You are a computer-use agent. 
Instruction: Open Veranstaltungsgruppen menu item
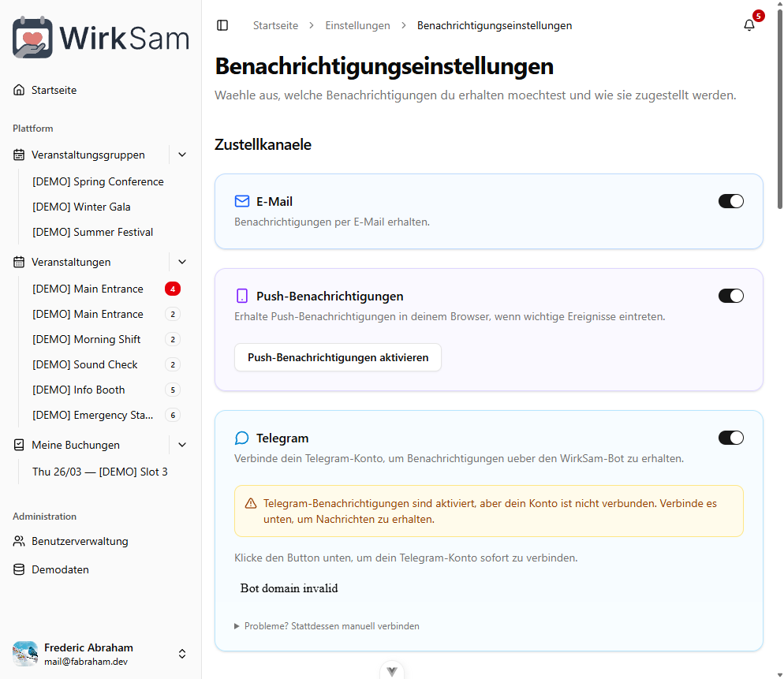[x=88, y=155]
